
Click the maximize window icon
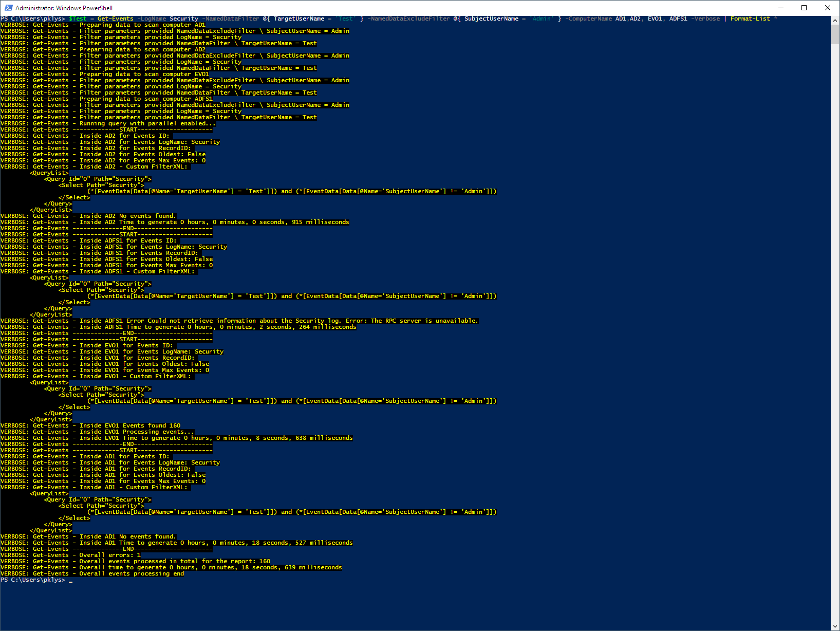click(x=805, y=8)
